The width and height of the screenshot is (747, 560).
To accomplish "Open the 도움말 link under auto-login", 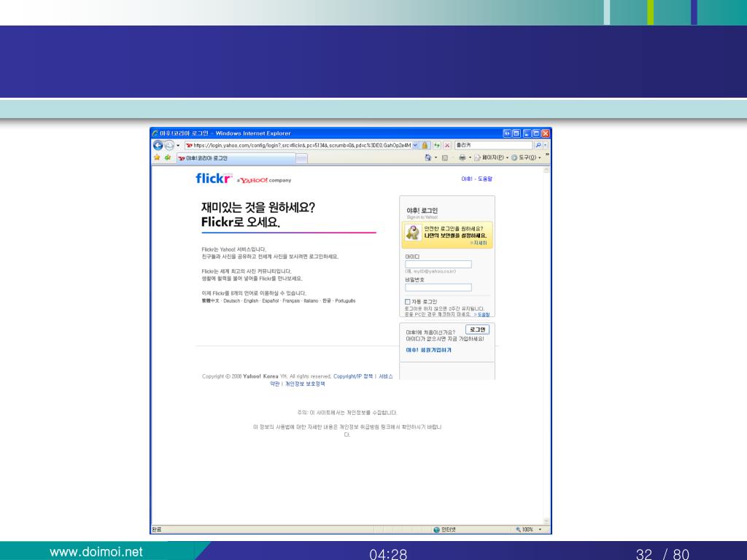I will [482, 315].
